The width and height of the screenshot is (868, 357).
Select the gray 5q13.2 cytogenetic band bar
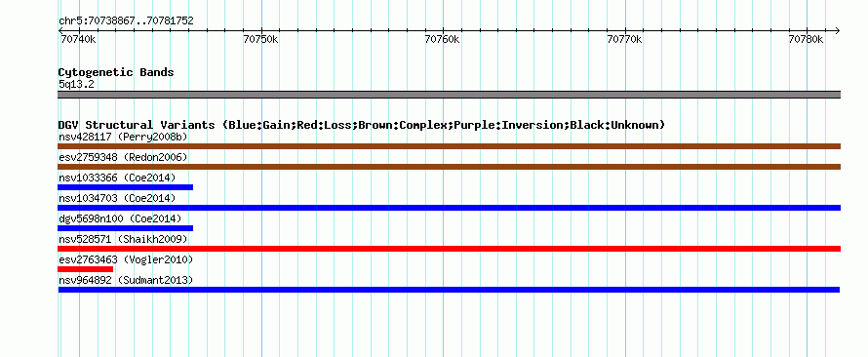click(449, 95)
